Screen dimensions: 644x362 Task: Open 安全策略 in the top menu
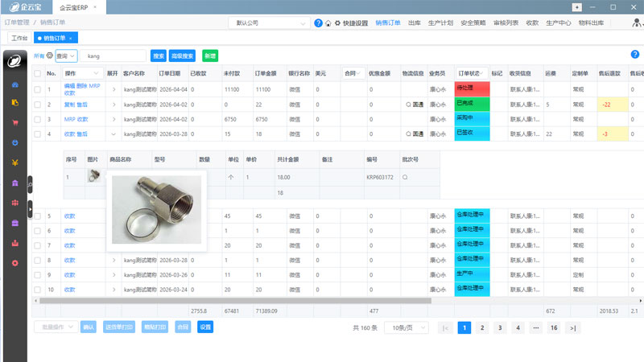coord(473,23)
